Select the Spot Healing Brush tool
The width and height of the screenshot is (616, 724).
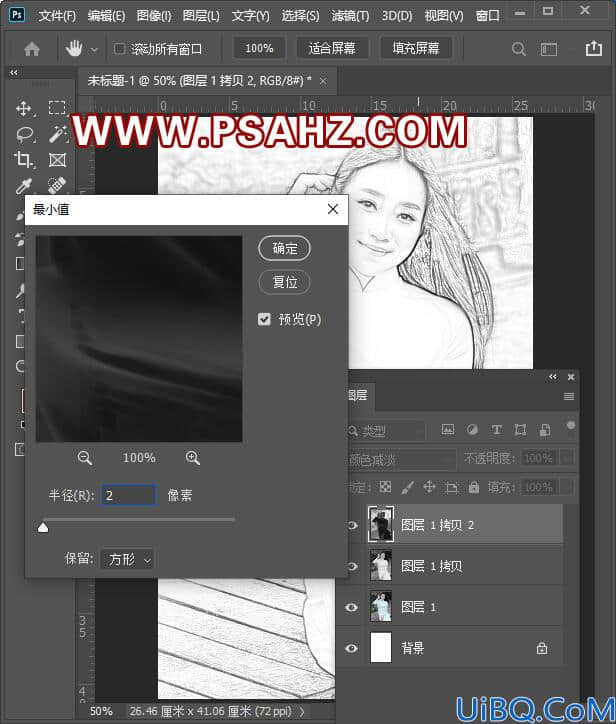[x=57, y=185]
